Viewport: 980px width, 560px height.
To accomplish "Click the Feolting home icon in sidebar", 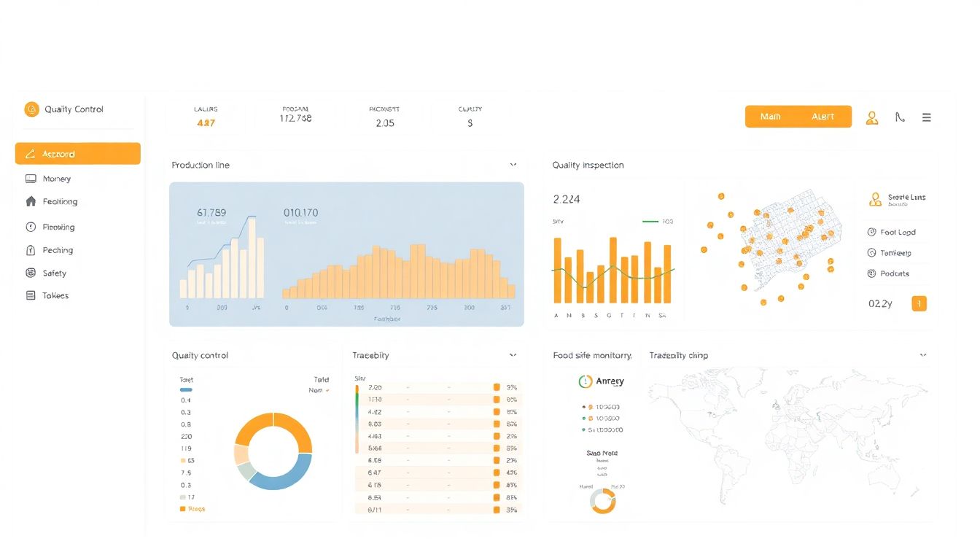I will tap(31, 202).
